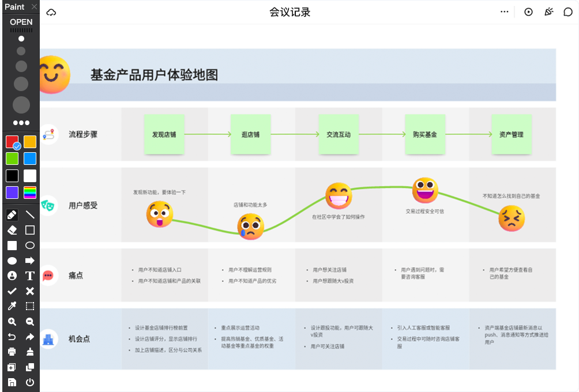Select the smallest brush size dot
The width and height of the screenshot is (579, 392).
pos(21,39)
